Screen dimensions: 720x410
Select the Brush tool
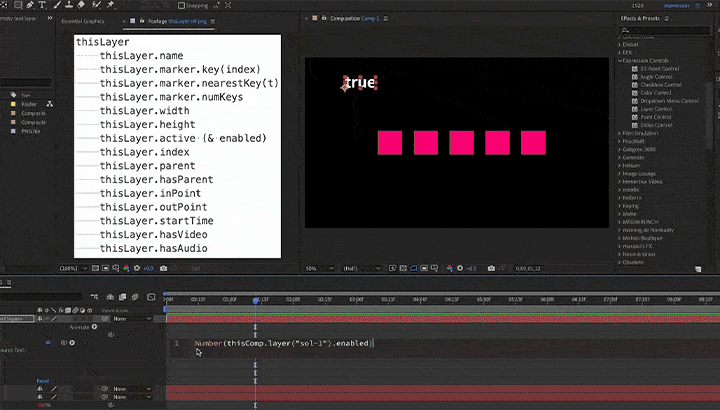tap(57, 5)
